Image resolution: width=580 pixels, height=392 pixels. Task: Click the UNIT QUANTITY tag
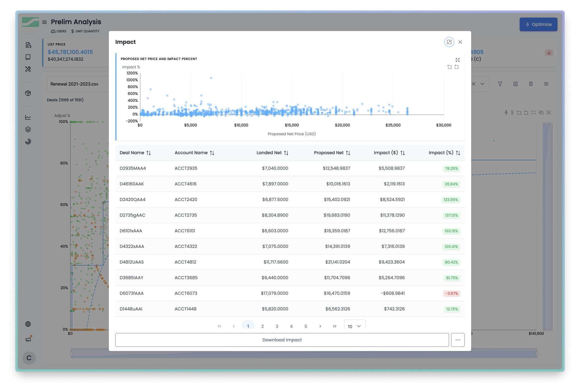(85, 31)
